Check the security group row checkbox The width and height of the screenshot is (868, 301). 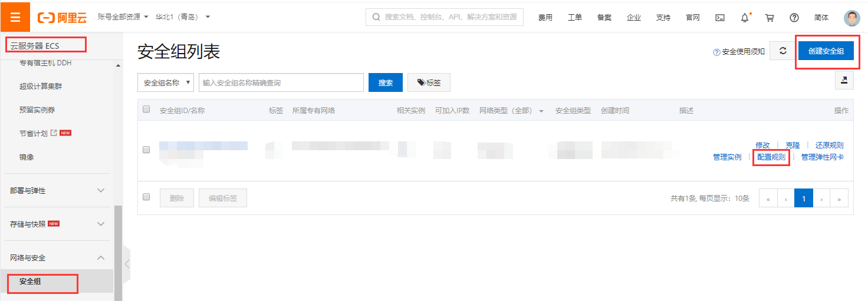146,150
